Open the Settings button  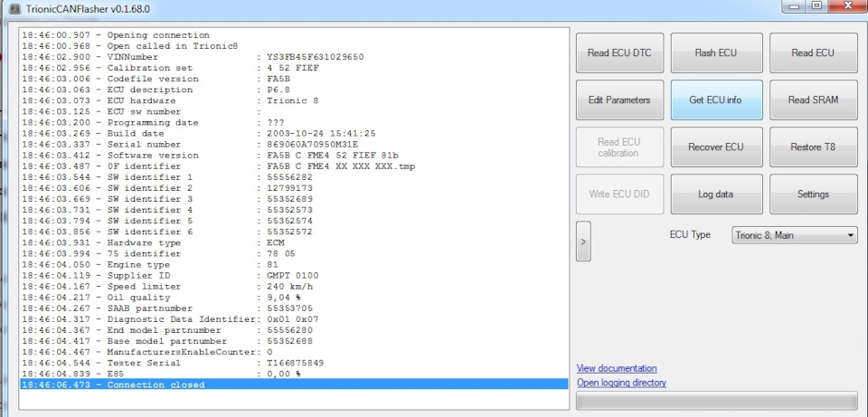point(813,194)
